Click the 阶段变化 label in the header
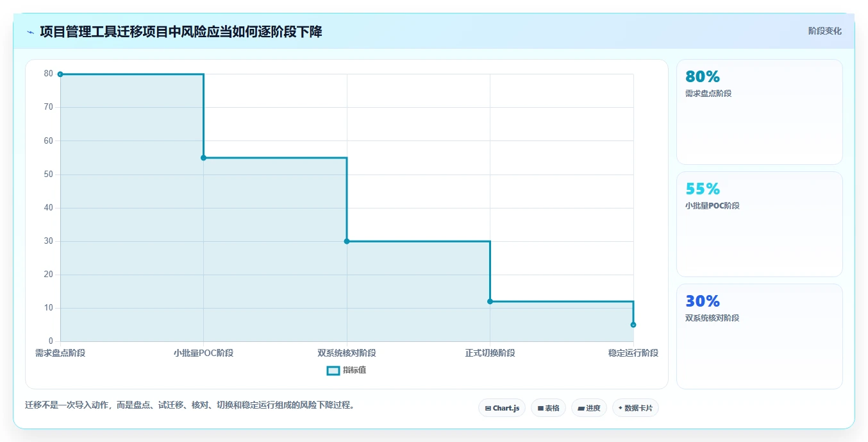This screenshot has height=442, width=868. tap(824, 31)
